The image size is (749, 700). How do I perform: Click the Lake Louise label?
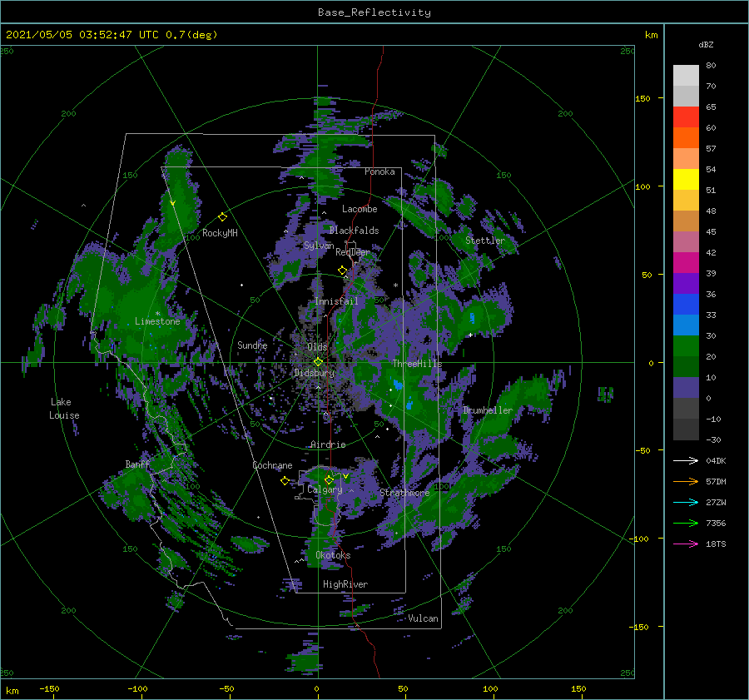click(x=64, y=409)
